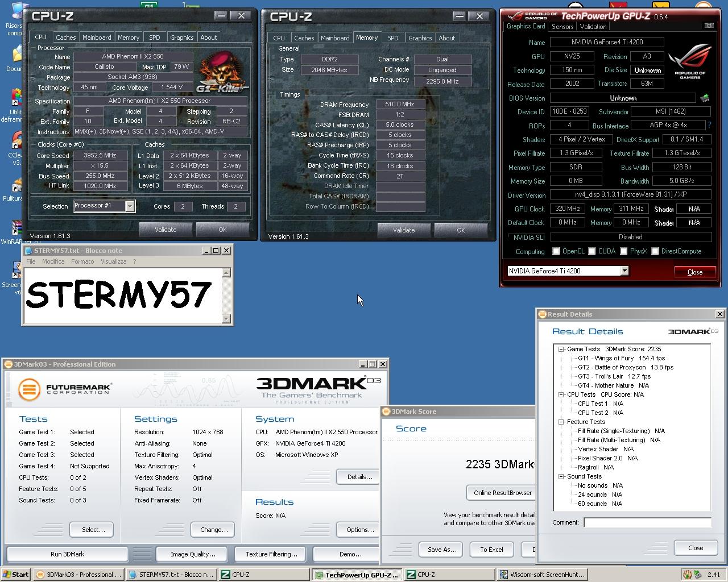Open the Modifica menu in Blocco note
The image size is (728, 582).
point(53,261)
